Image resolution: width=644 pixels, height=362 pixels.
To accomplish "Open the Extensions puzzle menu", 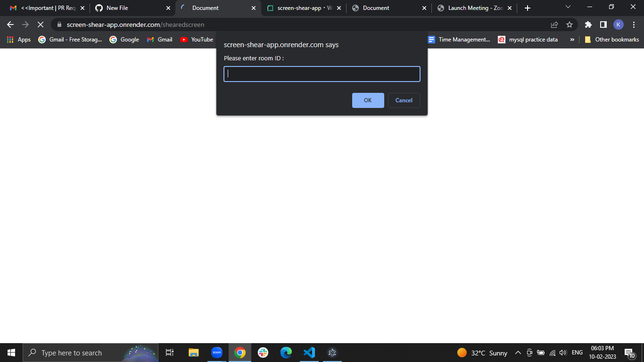I will (588, 25).
